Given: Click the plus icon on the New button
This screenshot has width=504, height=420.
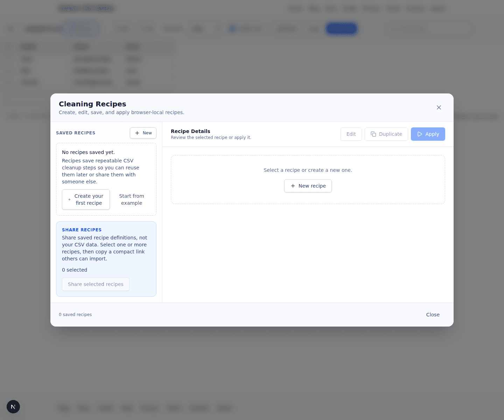Looking at the screenshot, I should point(137,133).
